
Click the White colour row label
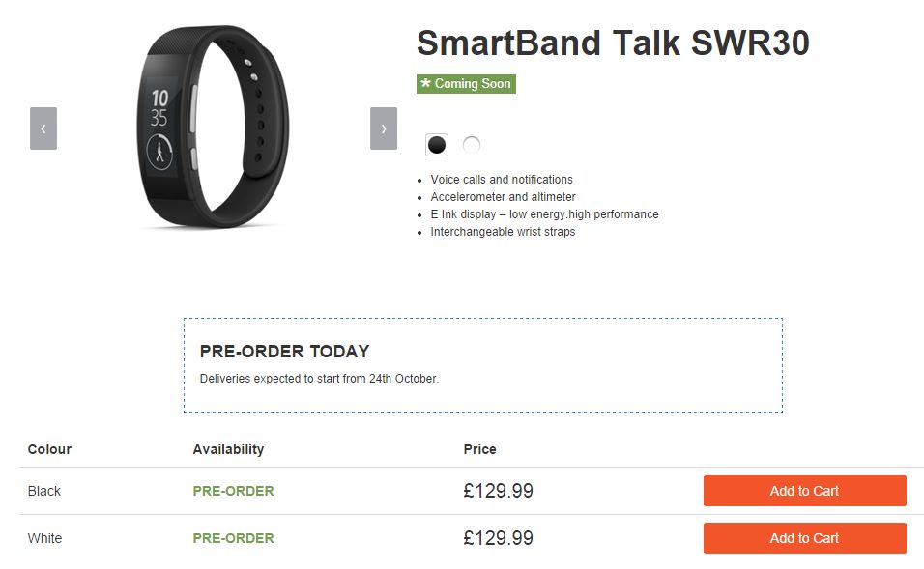point(44,538)
